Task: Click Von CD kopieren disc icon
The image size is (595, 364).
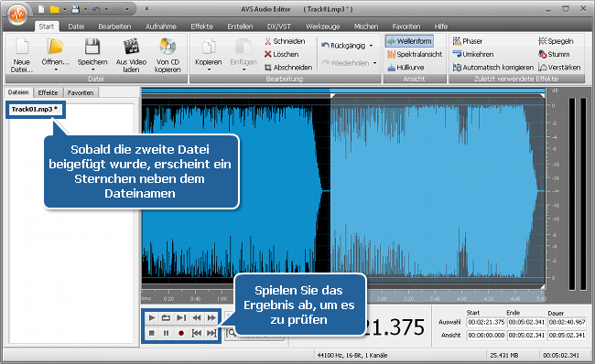Action: pyautogui.click(x=168, y=47)
